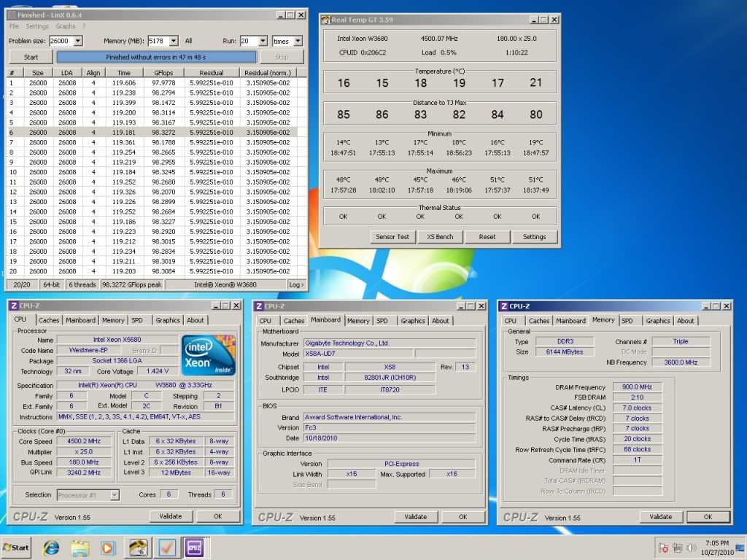Click the Z icon of the CPU-Z memory timings window
The width and height of the screenshot is (747, 560).
(504, 306)
